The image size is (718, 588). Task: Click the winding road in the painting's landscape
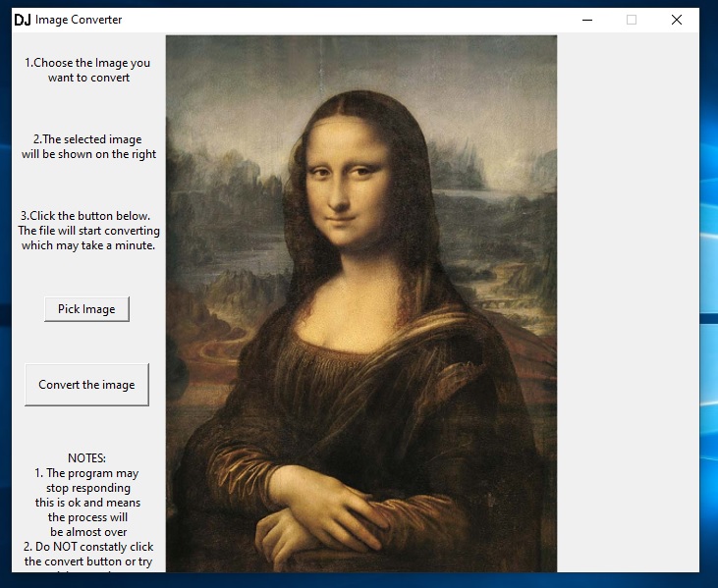point(211,344)
